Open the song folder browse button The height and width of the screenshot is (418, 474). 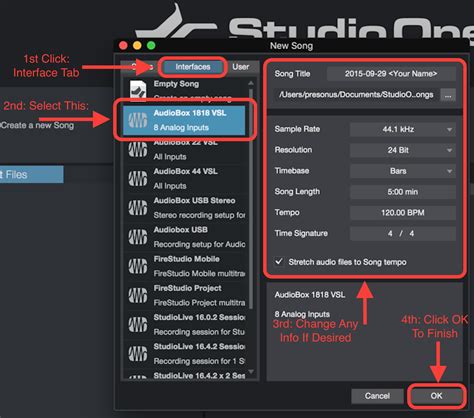[448, 95]
